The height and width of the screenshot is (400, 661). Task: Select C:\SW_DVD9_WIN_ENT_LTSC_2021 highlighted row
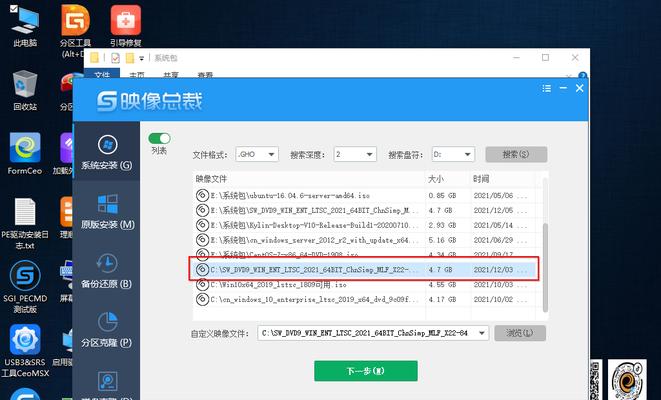[x=365, y=269]
